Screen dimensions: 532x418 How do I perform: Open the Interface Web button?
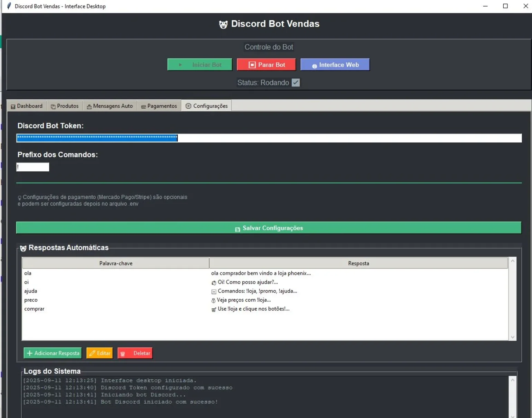335,64
